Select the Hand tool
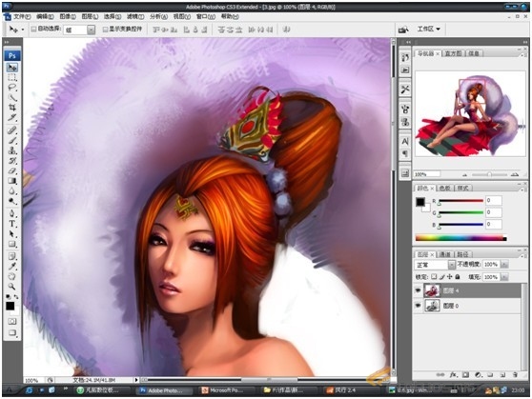532x399 pixels. click(12, 276)
